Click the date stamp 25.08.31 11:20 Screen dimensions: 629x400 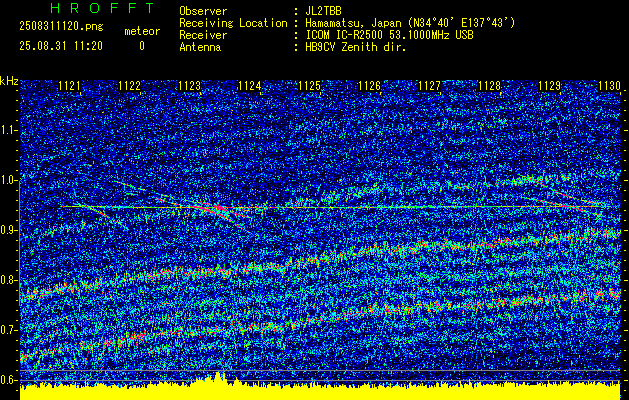[x=61, y=46]
